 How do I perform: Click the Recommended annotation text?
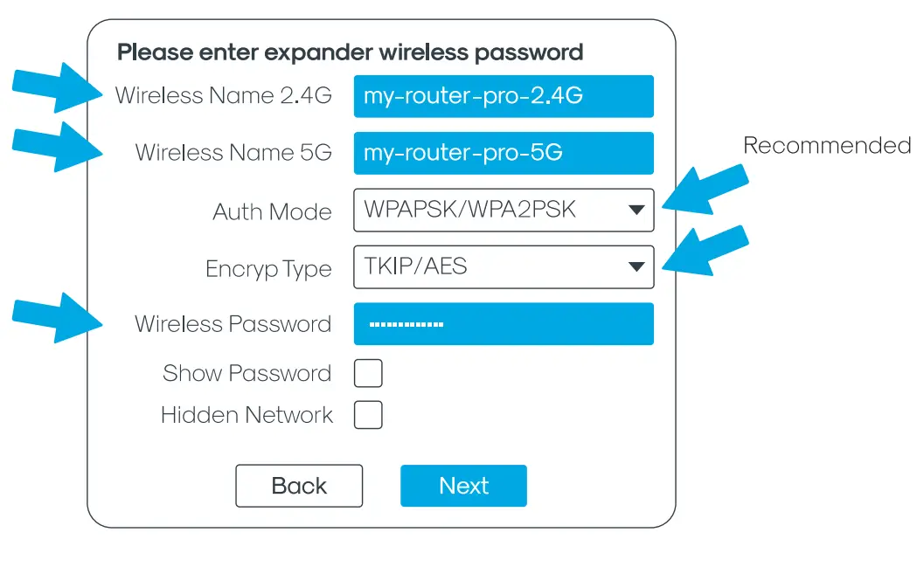tap(826, 145)
